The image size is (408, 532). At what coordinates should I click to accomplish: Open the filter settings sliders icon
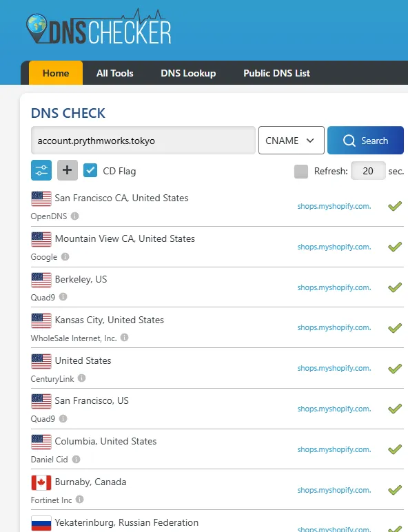41,170
